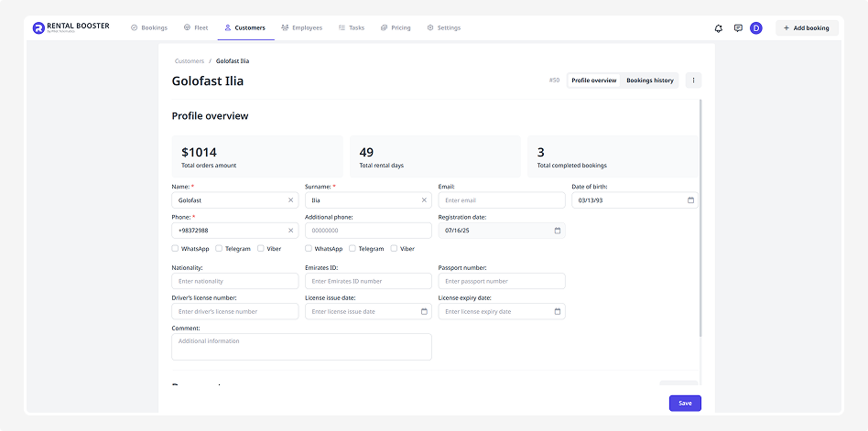Click the Passport number input field
The height and width of the screenshot is (431, 868).
(501, 281)
